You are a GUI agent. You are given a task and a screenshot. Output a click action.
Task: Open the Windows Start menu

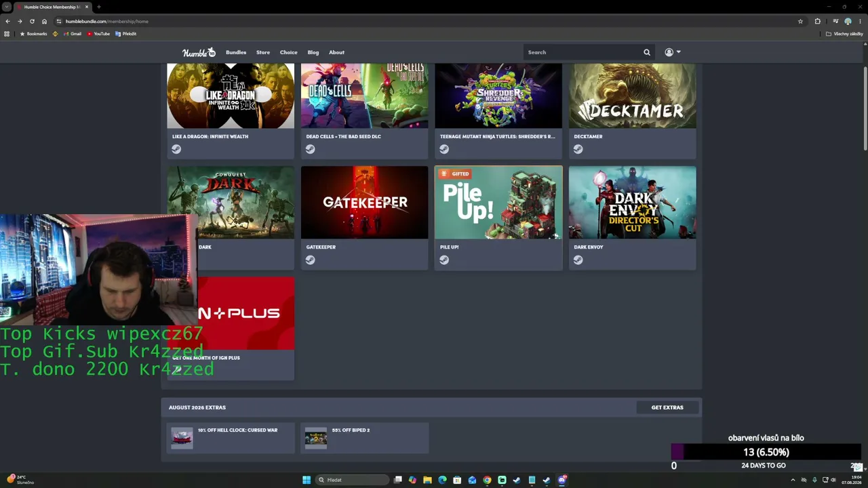[x=307, y=480]
